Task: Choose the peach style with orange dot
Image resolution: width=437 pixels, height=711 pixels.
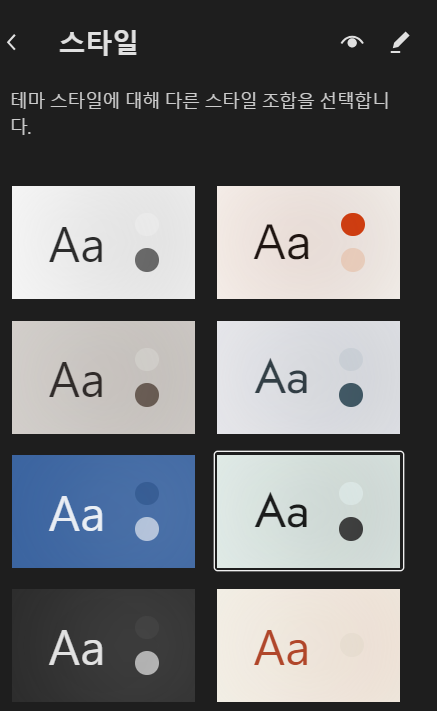Action: coord(308,242)
